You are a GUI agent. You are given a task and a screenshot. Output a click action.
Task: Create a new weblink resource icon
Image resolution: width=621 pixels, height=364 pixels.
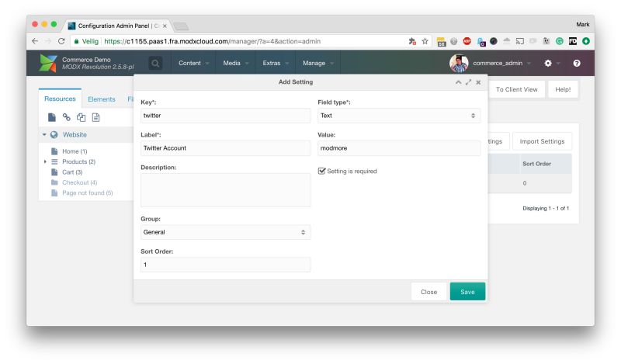point(67,117)
